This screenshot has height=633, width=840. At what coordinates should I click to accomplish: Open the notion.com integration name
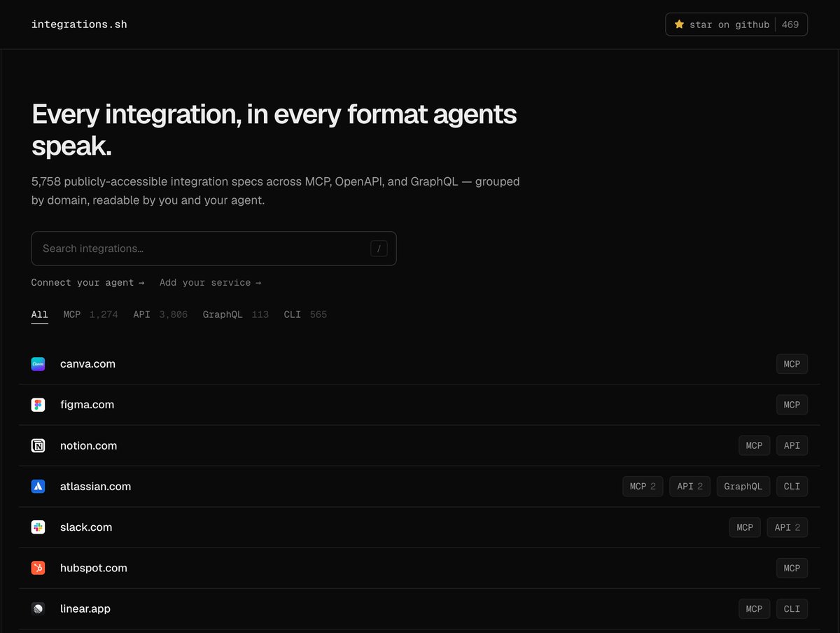tap(88, 445)
